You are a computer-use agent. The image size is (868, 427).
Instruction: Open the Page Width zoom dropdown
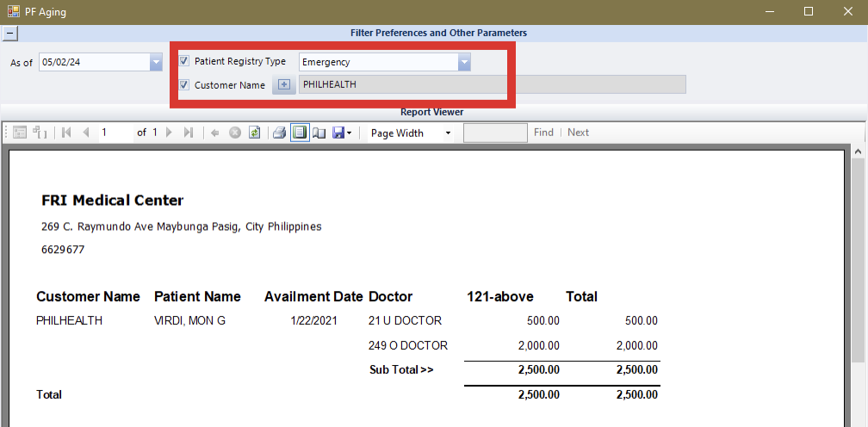click(x=448, y=133)
